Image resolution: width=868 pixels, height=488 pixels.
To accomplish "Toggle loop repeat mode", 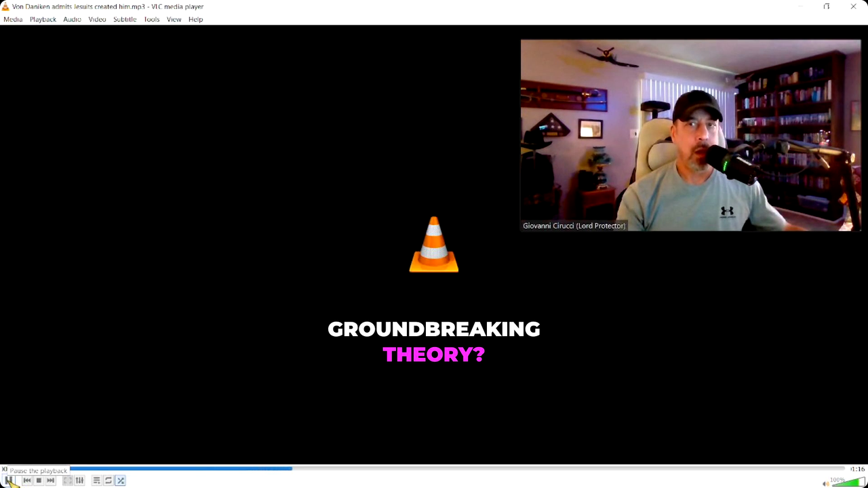I will click(x=108, y=481).
